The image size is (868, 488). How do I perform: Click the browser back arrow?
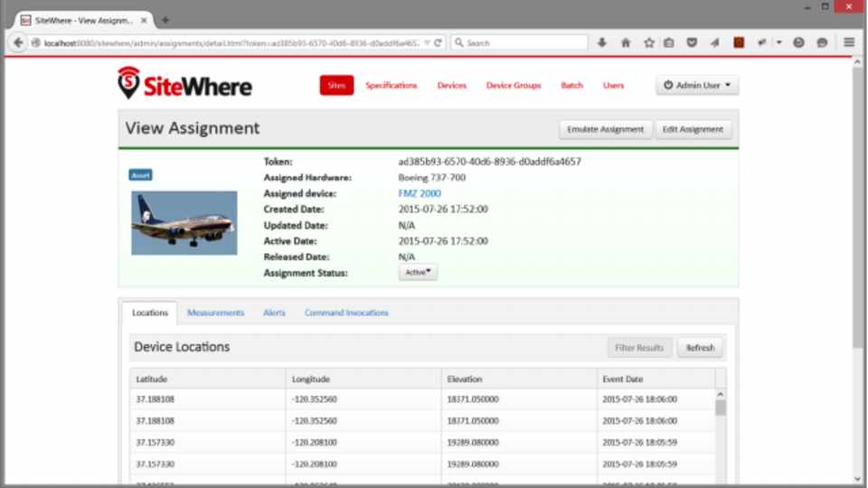[18, 42]
